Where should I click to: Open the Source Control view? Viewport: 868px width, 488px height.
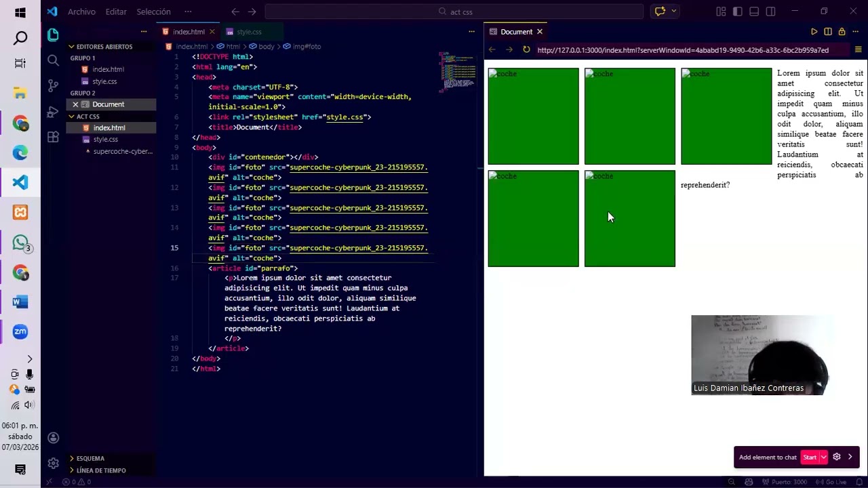[53, 86]
